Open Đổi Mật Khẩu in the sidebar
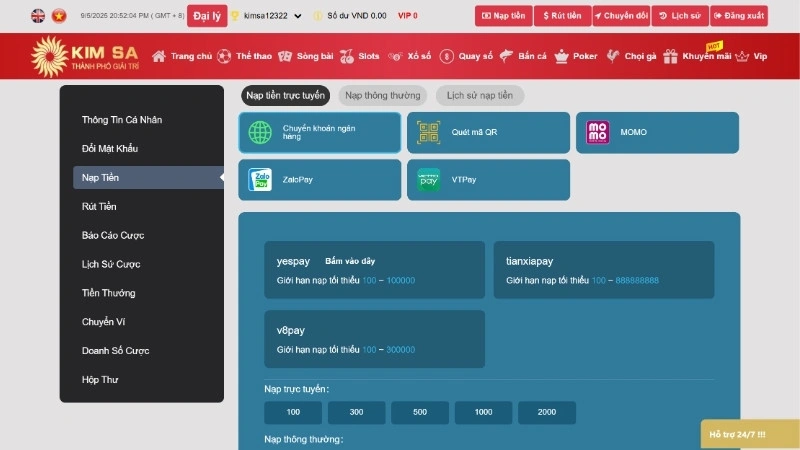 point(110,149)
